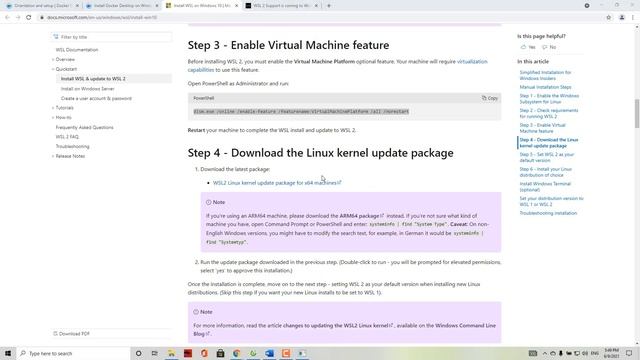The width and height of the screenshot is (640, 360).
Task: Select the dism.exe command text
Action: [x=301, y=112]
